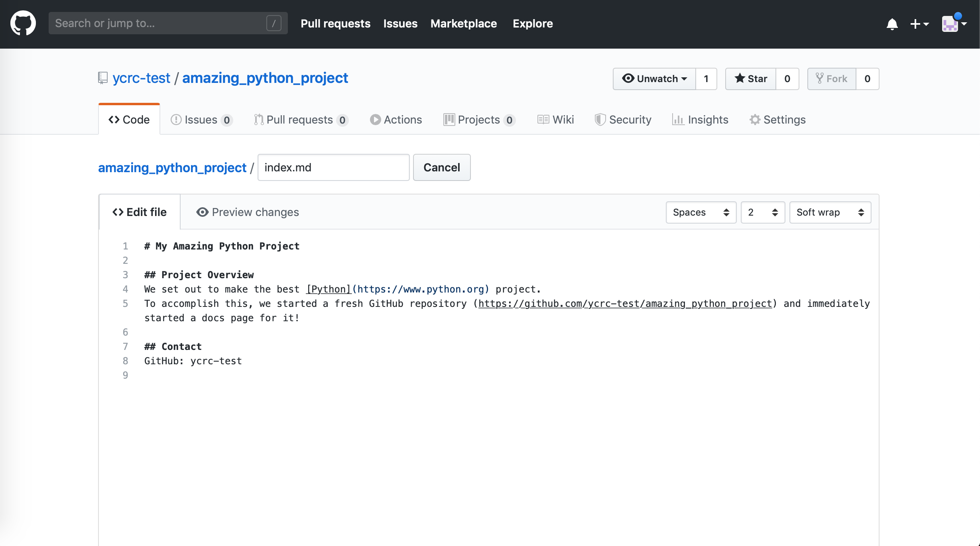Viewport: 980px width, 546px height.
Task: Click the Insights tab icon
Action: 678,119
